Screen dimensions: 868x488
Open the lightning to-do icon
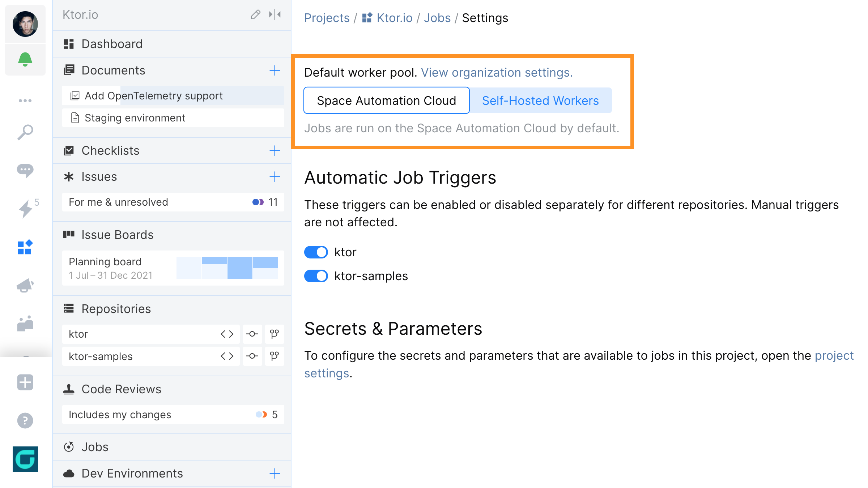pyautogui.click(x=25, y=209)
